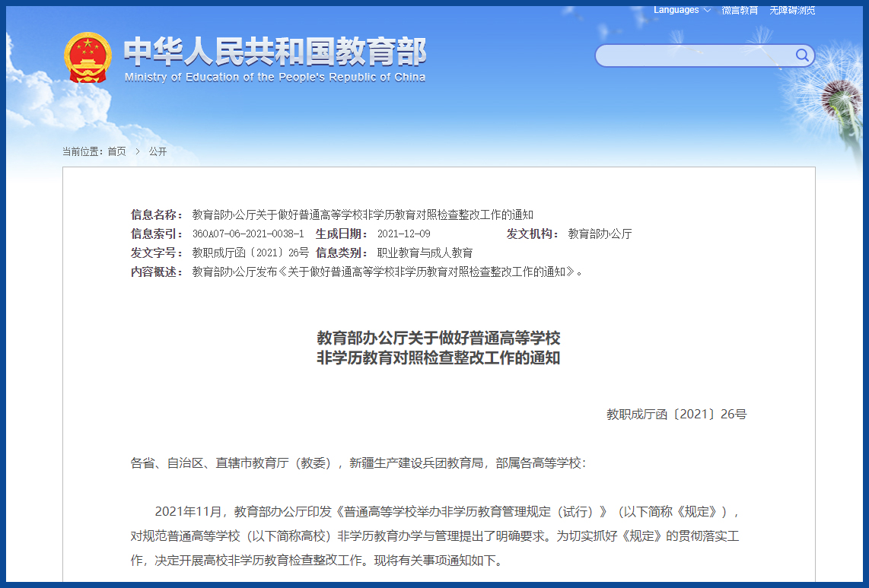
Task: Click the magnifier search icon
Action: [x=802, y=55]
